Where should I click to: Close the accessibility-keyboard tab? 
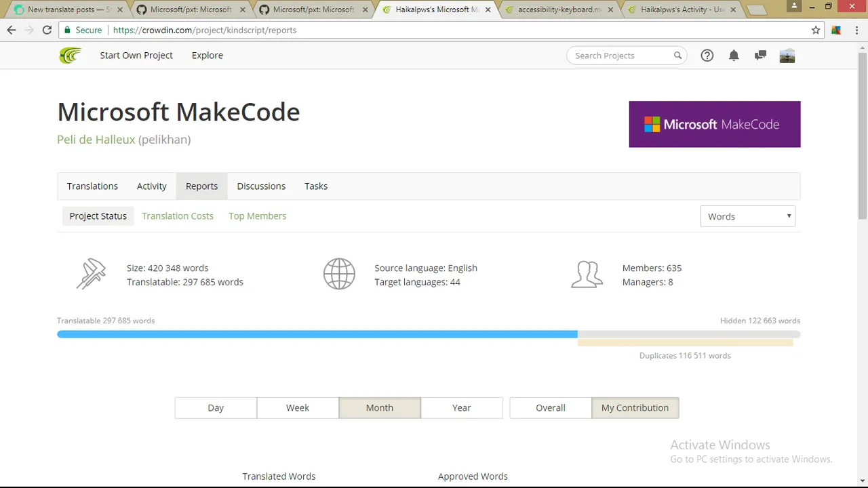point(610,10)
